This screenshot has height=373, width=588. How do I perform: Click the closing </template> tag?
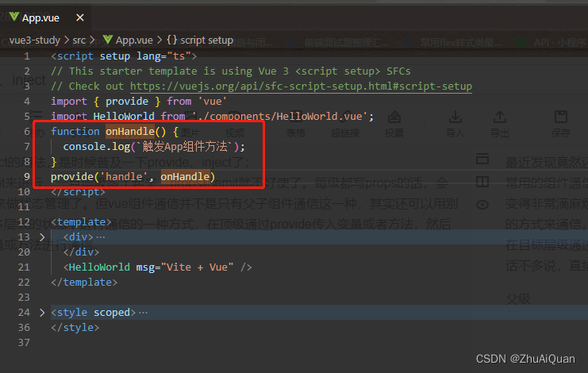pyautogui.click(x=84, y=283)
